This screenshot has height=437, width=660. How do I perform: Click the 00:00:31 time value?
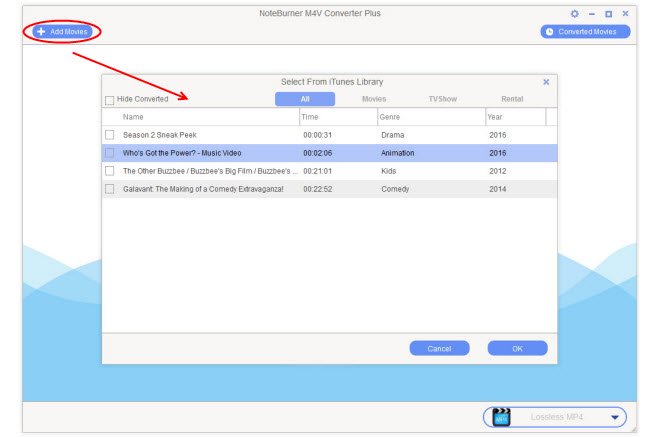[318, 135]
